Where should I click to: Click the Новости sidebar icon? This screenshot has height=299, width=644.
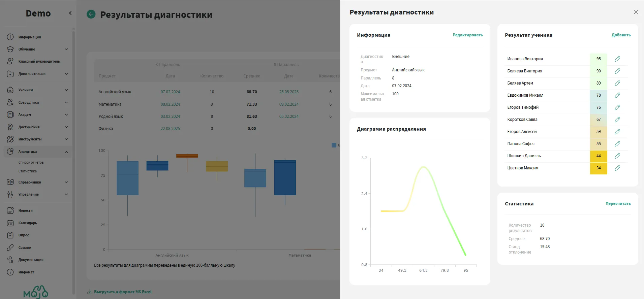point(10,210)
